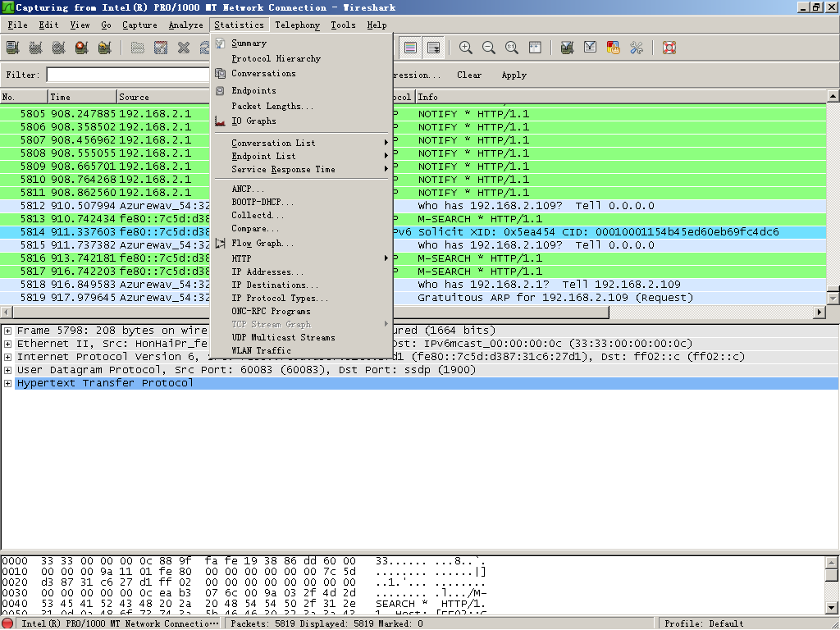Open coloring rules editor
Image resolution: width=840 pixels, height=630 pixels.
614,48
